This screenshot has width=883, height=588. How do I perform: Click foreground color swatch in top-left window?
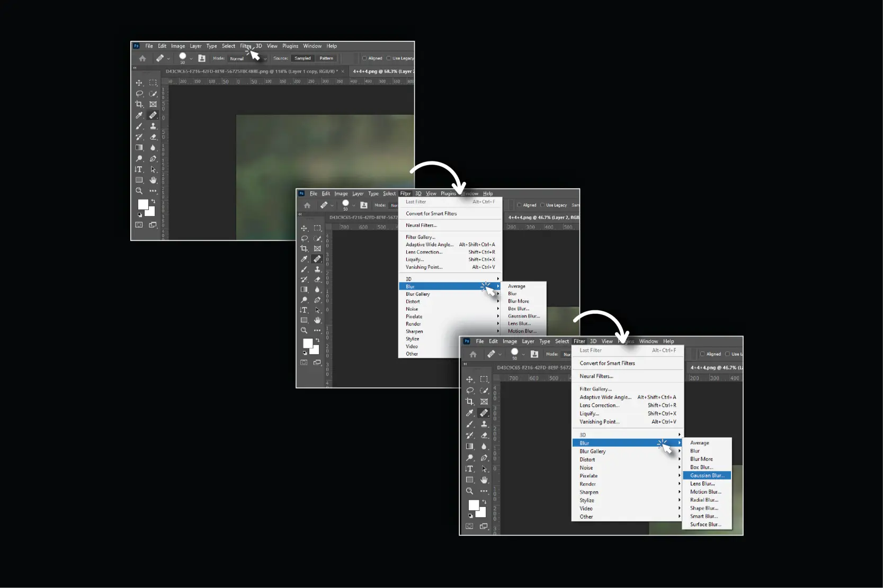pos(143,204)
